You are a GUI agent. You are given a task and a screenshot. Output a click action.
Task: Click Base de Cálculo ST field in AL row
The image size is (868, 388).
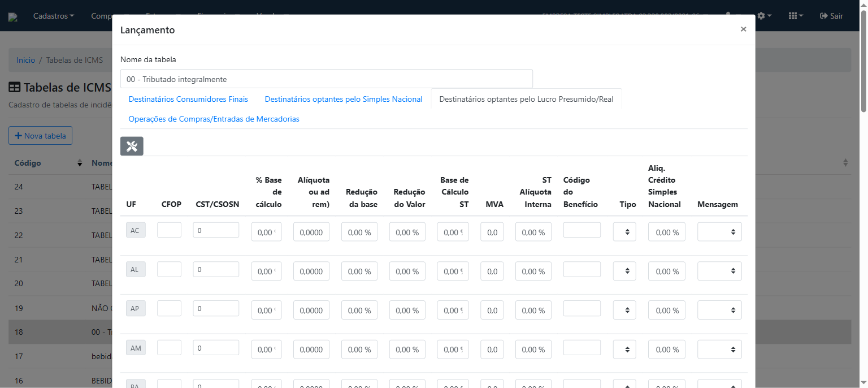pos(453,271)
